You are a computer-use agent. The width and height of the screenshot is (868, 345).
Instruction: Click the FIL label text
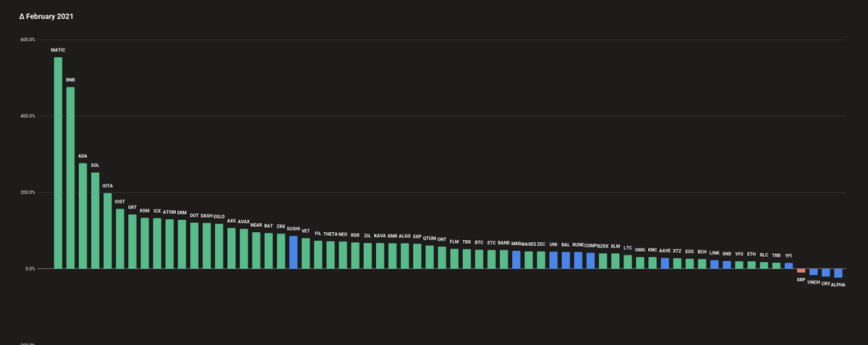coord(318,234)
